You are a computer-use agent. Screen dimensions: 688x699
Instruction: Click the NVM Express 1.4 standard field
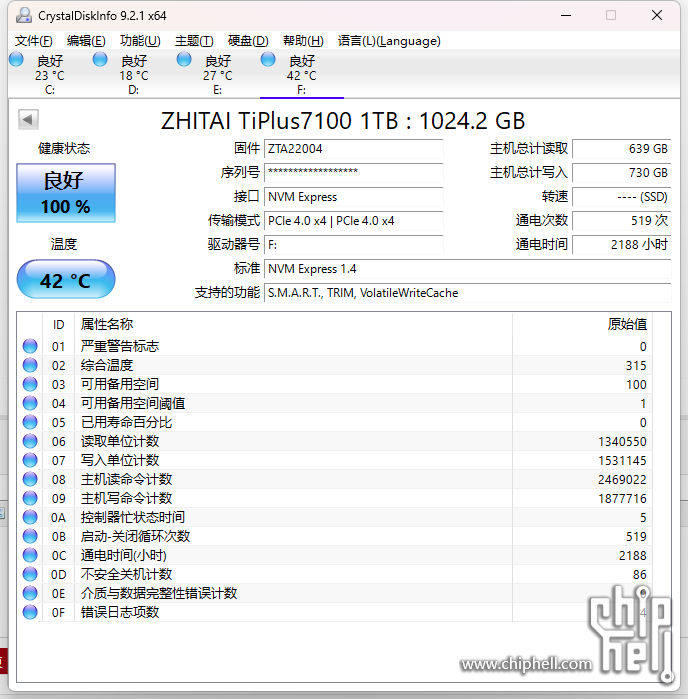pyautogui.click(x=468, y=269)
